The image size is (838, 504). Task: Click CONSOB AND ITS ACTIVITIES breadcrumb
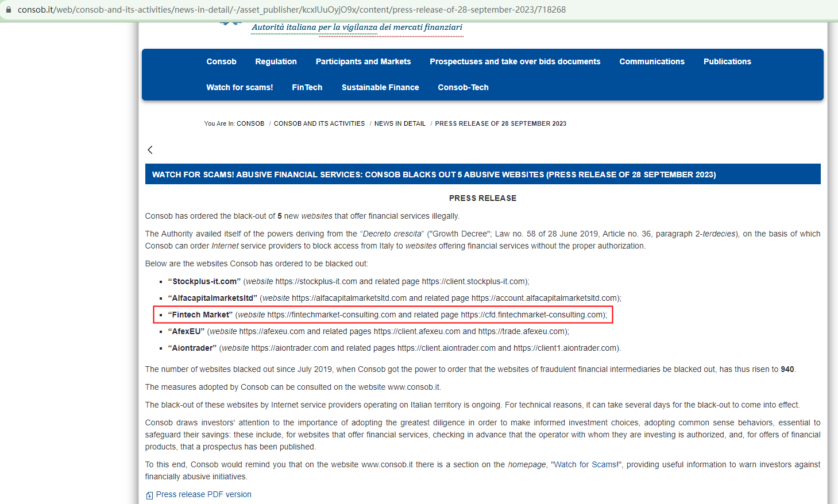[319, 123]
